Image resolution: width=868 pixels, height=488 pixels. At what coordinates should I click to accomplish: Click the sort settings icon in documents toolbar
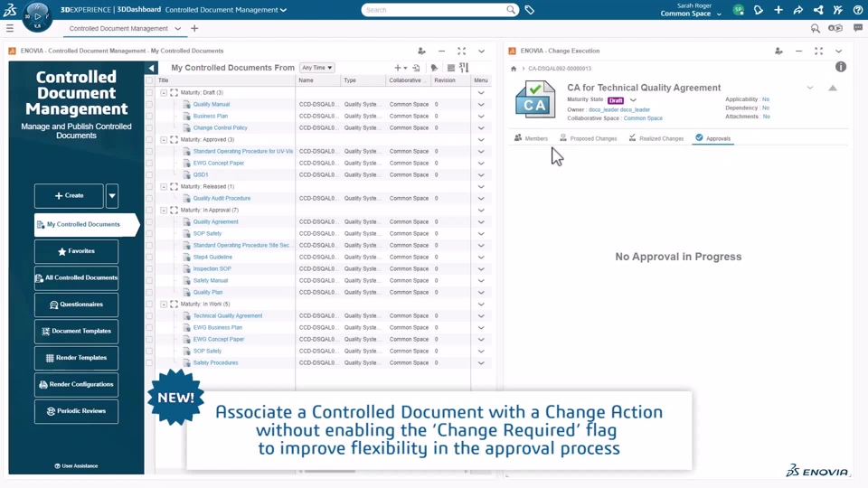point(464,68)
